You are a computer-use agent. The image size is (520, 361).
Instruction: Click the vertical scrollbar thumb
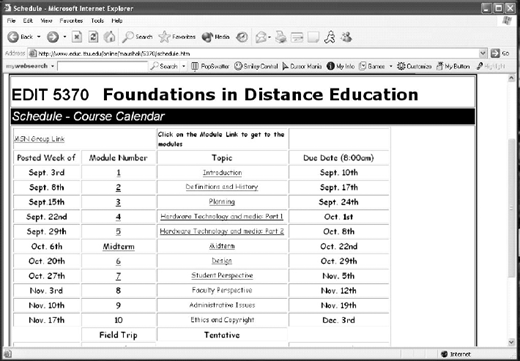click(511, 208)
